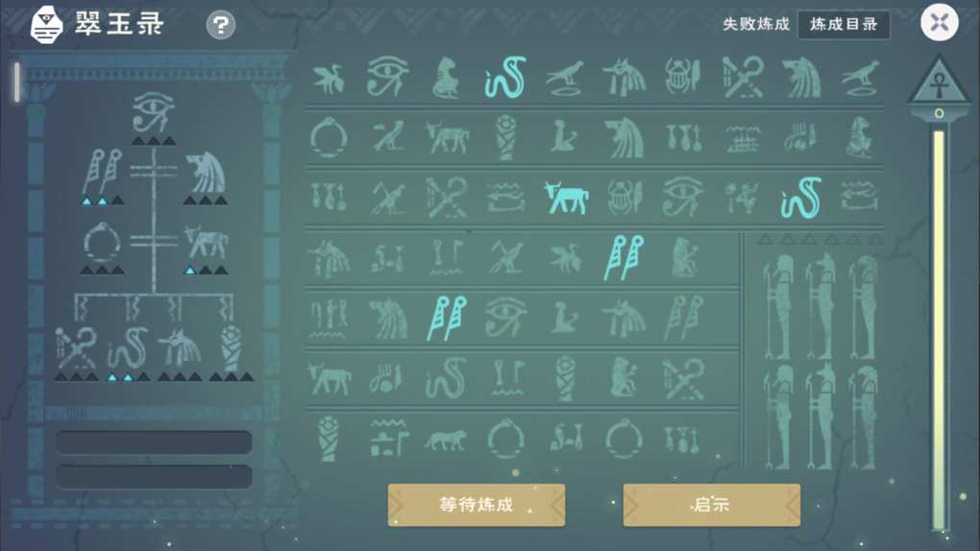Click the 启示 hint button
The height and width of the screenshot is (551, 980).
(711, 505)
